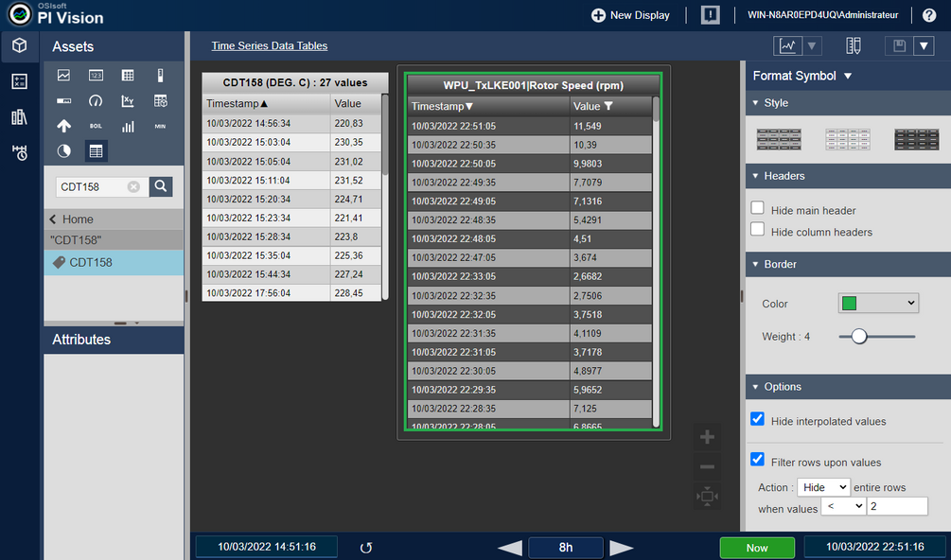Select the MIN custom symbol icon
951x560 pixels.
click(160, 126)
